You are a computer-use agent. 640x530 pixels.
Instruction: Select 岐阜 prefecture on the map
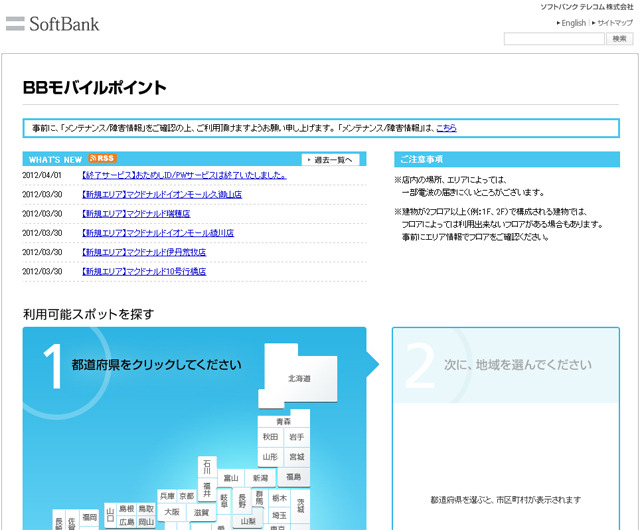click(x=224, y=501)
